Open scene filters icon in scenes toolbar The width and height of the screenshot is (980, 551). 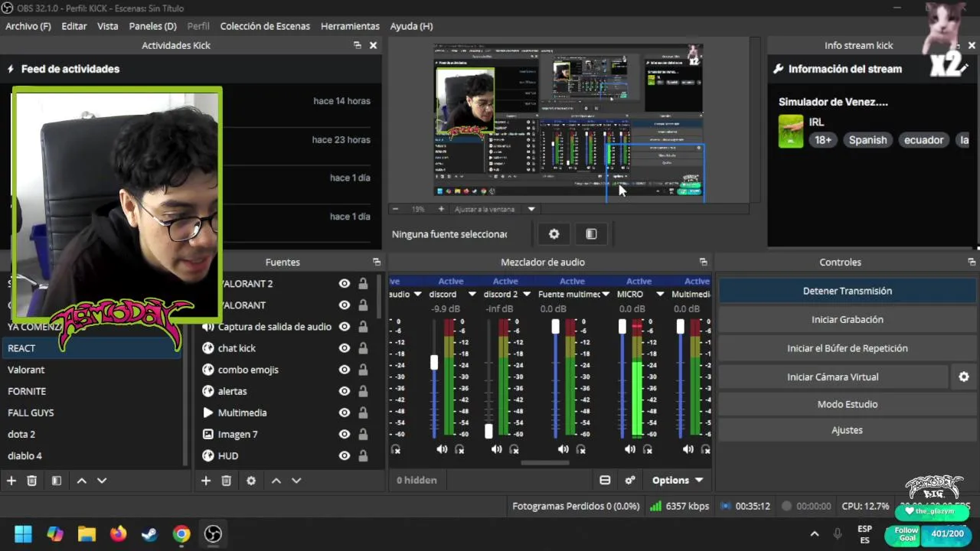click(x=56, y=481)
